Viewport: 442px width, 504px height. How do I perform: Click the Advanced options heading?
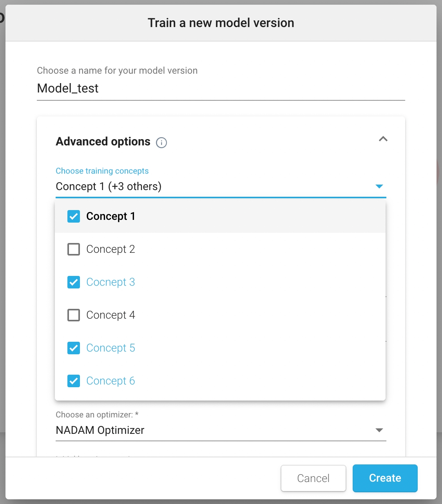pyautogui.click(x=103, y=141)
